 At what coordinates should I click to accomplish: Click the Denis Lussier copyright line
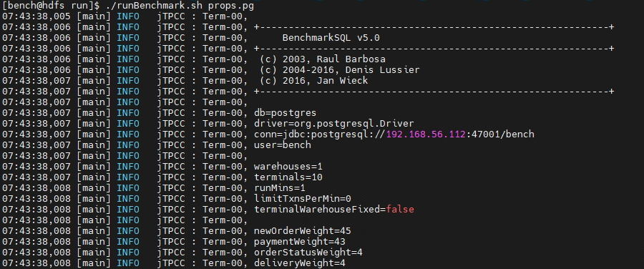click(340, 70)
